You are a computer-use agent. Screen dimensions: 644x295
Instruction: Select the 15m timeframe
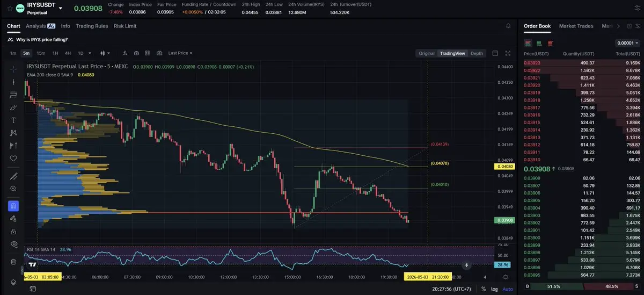click(41, 53)
